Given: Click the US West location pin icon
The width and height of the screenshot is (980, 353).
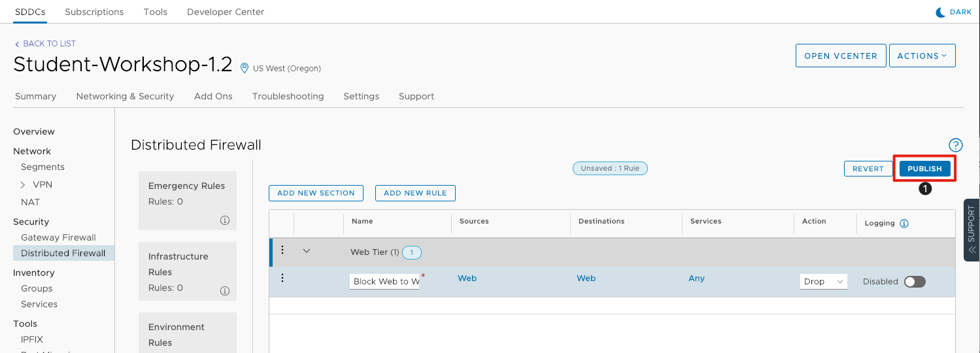Looking at the screenshot, I should click(245, 68).
